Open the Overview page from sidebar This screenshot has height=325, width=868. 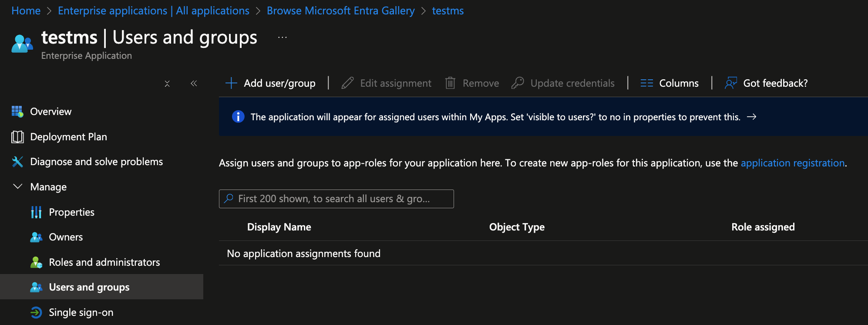(x=50, y=112)
